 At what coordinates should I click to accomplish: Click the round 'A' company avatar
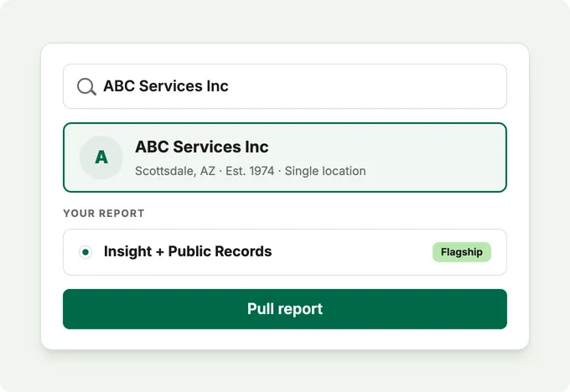101,157
